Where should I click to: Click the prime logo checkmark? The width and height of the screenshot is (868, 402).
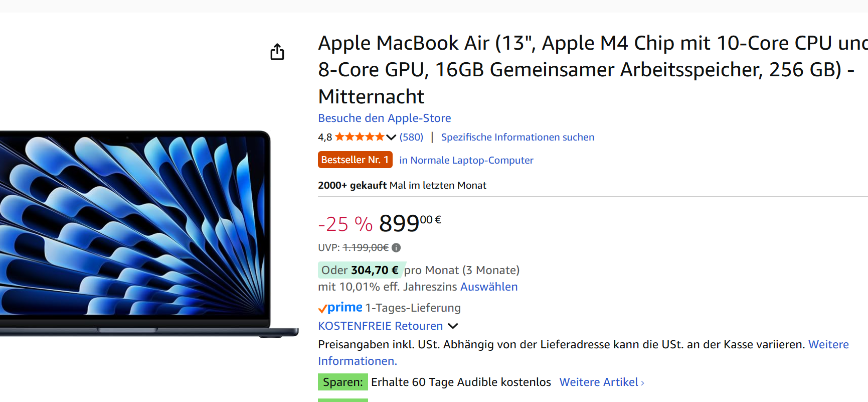click(x=322, y=309)
